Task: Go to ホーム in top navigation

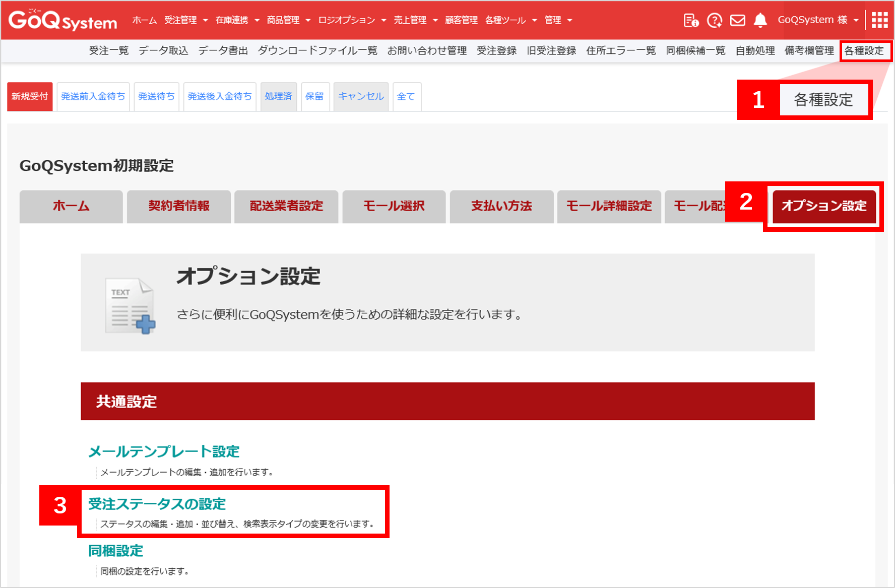Action: click(x=145, y=20)
